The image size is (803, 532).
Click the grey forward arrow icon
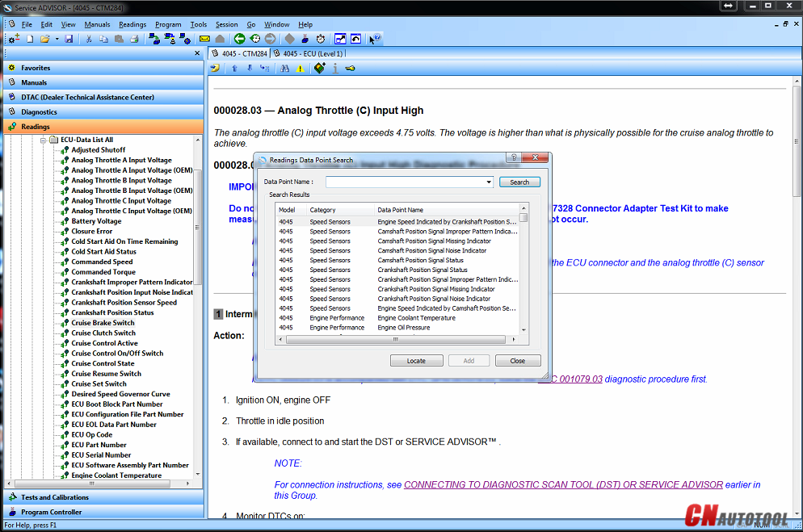point(271,39)
